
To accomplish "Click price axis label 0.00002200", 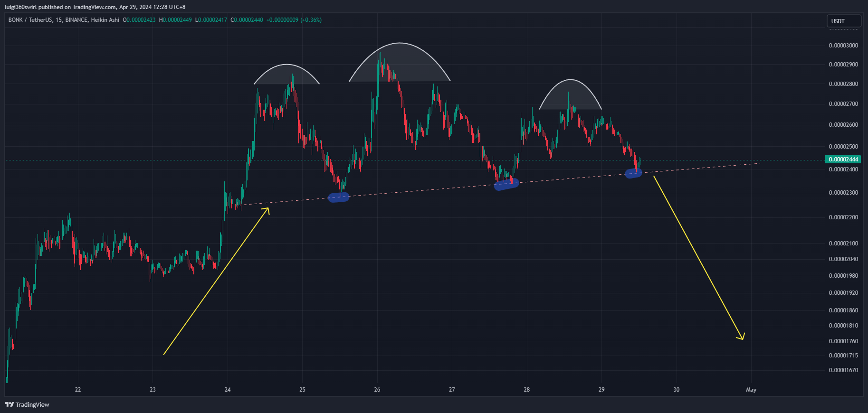I will pos(843,217).
